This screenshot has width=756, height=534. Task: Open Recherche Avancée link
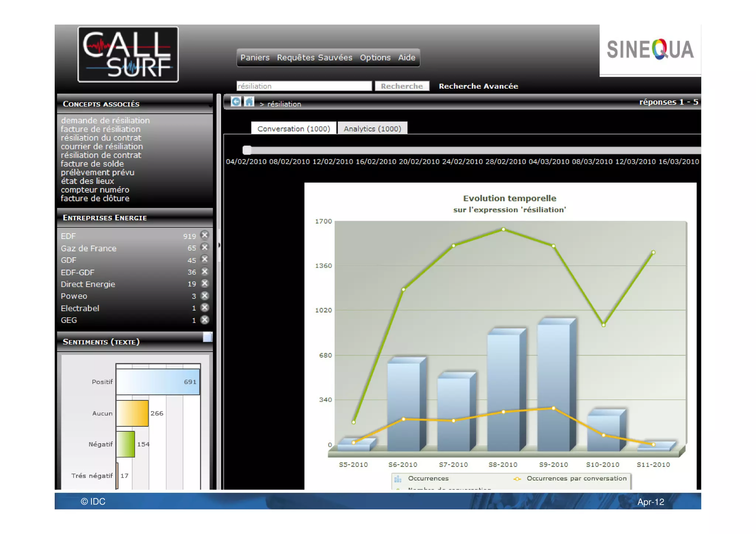tap(478, 86)
